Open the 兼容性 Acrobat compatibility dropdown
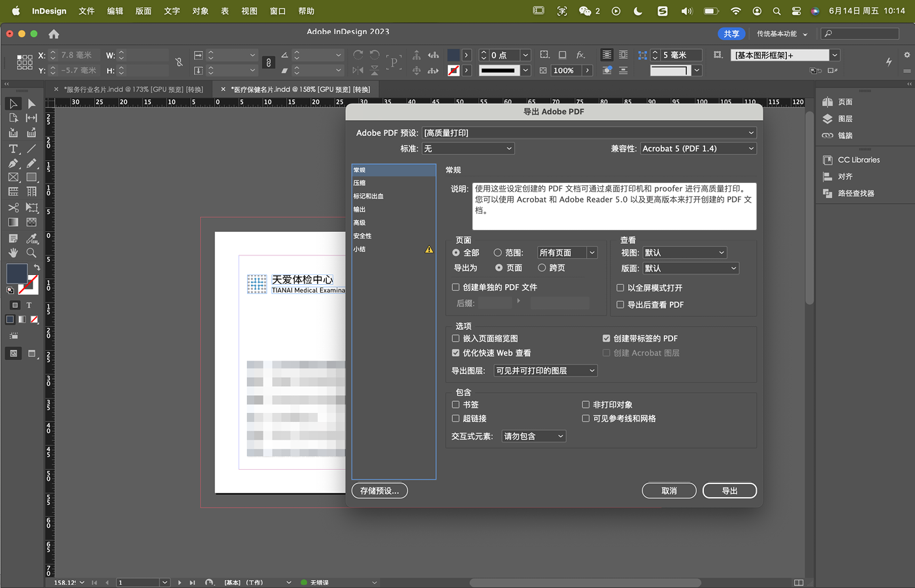 (x=698, y=149)
